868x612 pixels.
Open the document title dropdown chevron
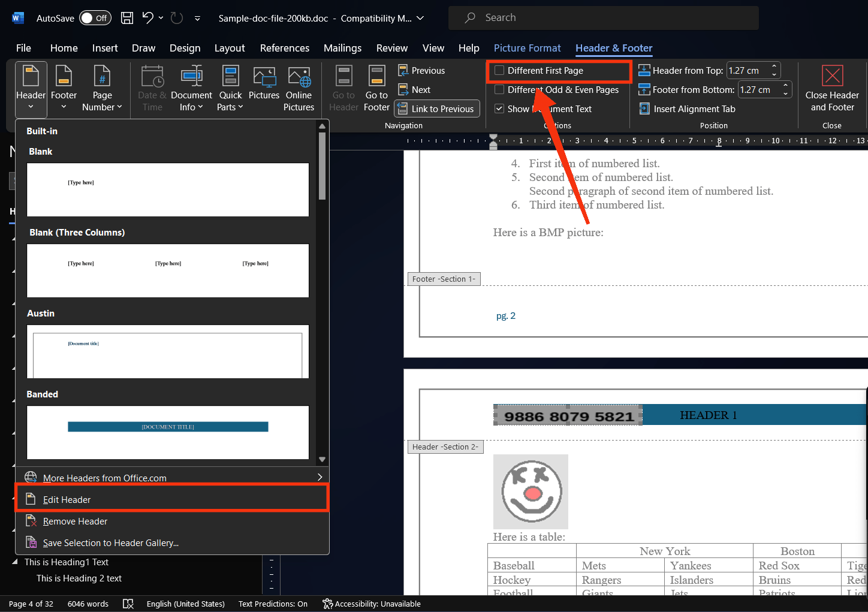[x=420, y=18]
